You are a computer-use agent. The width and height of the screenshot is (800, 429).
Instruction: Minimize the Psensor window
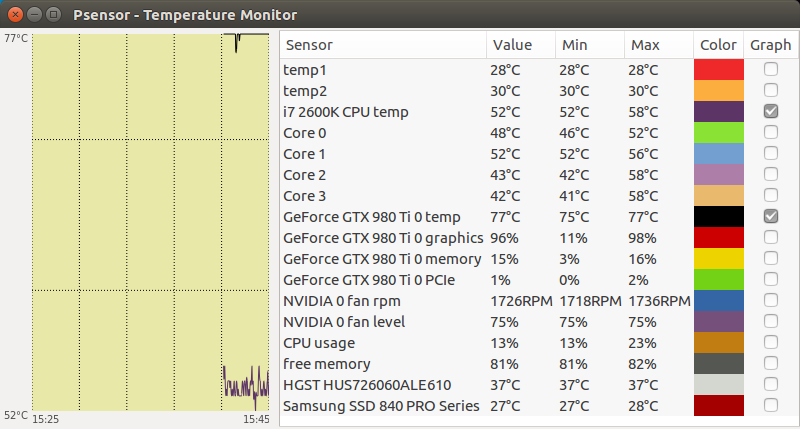(34, 14)
